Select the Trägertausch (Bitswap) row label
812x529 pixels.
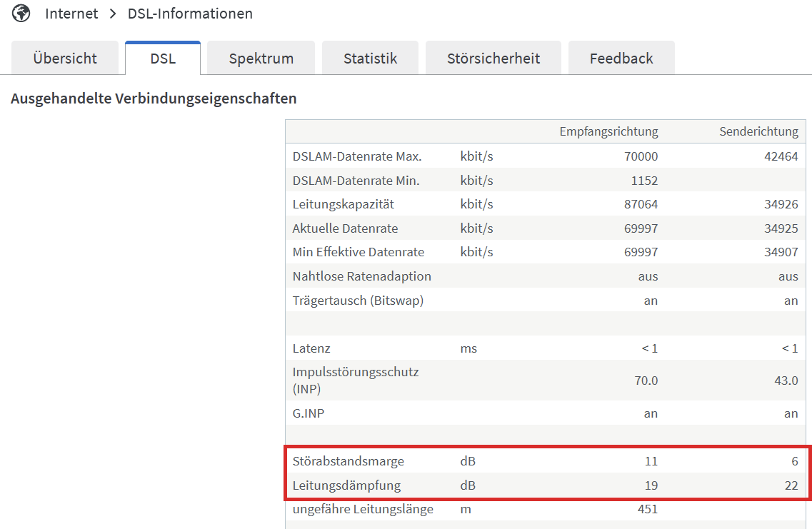[358, 301]
